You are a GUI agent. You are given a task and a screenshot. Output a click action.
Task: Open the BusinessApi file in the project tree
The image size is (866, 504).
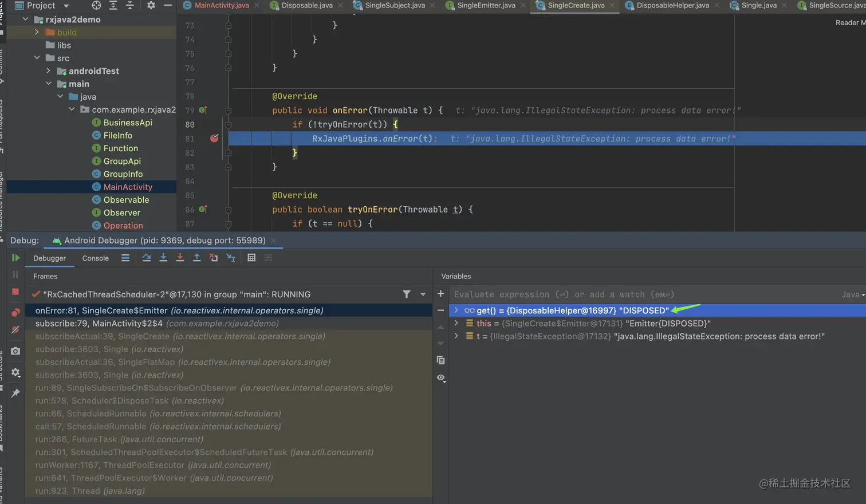tap(128, 122)
